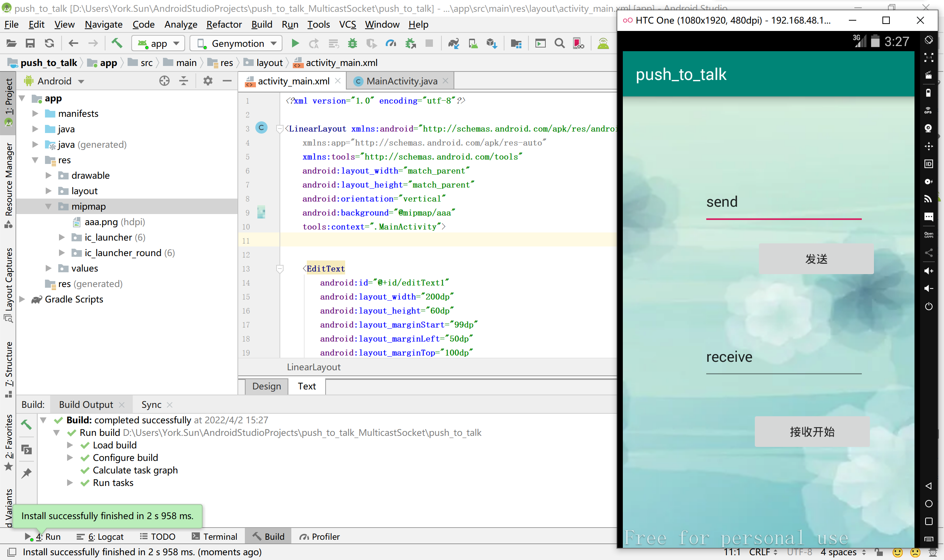Expand the drawable folder in tree
Image resolution: width=944 pixels, height=560 pixels.
(48, 175)
